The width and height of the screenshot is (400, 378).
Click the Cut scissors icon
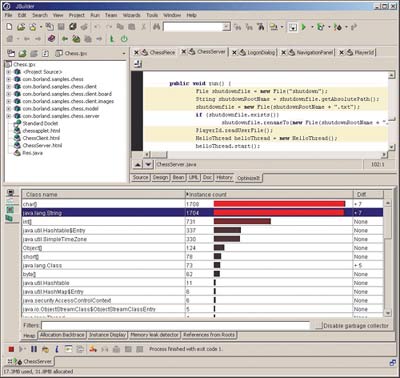(x=144, y=27)
